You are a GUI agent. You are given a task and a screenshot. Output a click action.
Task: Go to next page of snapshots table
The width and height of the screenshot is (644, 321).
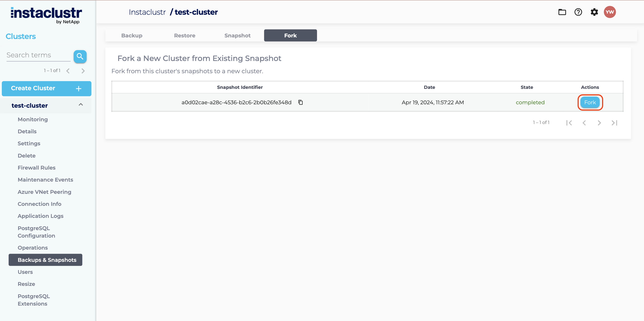click(599, 123)
